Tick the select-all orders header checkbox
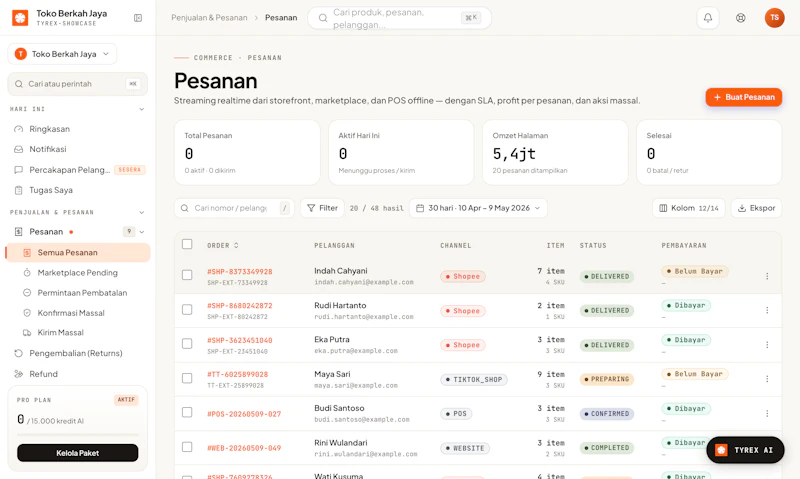 point(187,244)
